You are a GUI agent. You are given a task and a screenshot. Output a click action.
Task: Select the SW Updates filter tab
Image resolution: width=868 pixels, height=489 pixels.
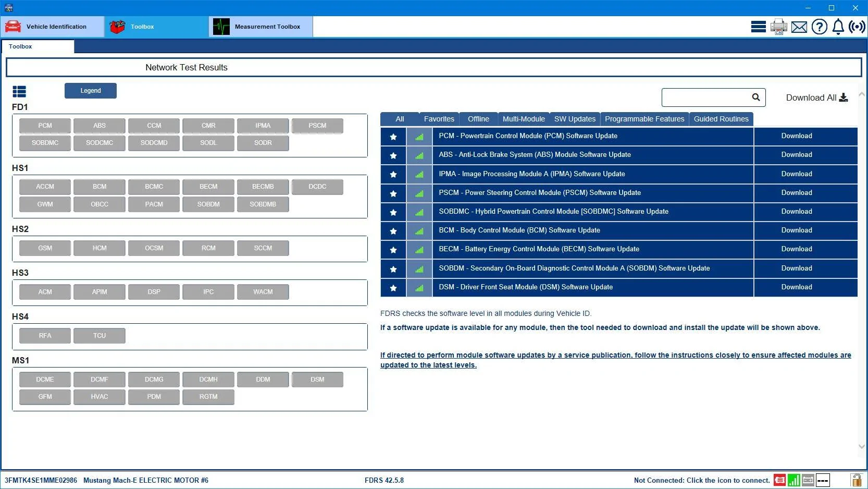pyautogui.click(x=575, y=119)
